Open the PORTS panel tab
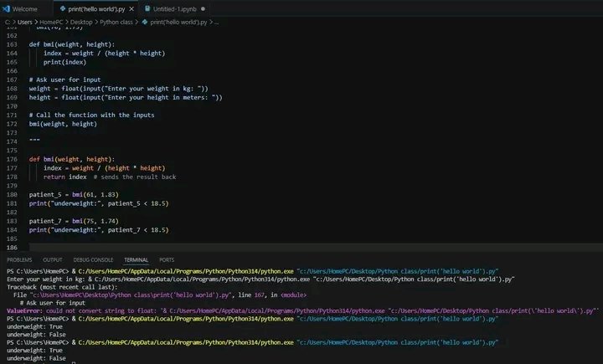This screenshot has height=364, width=603. tap(167, 260)
